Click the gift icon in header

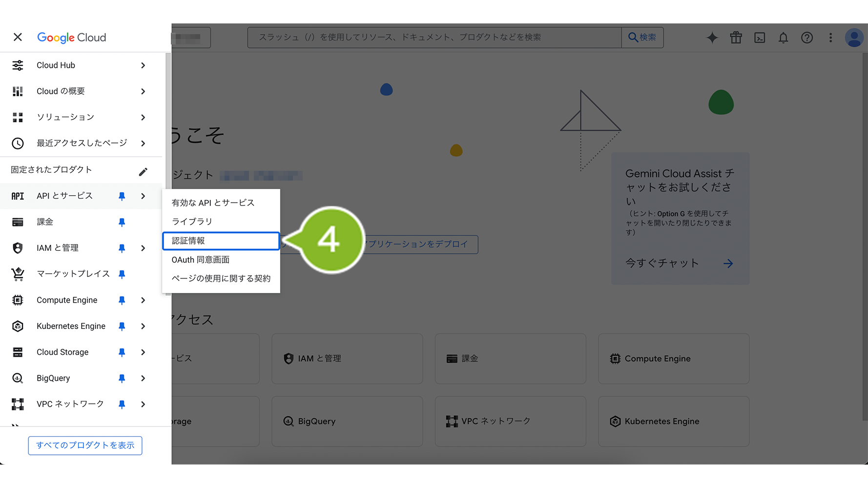coord(736,38)
